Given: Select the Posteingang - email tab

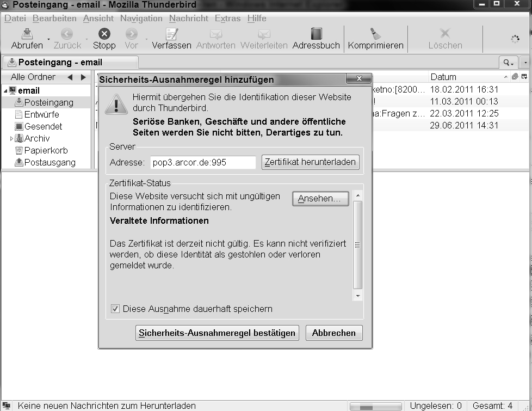Looking at the screenshot, I should 71,62.
